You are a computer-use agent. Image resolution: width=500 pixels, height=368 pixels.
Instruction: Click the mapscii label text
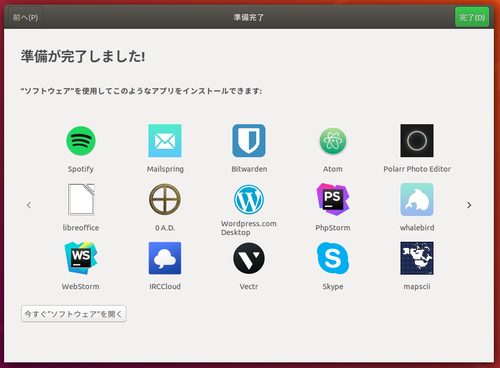pyautogui.click(x=417, y=286)
